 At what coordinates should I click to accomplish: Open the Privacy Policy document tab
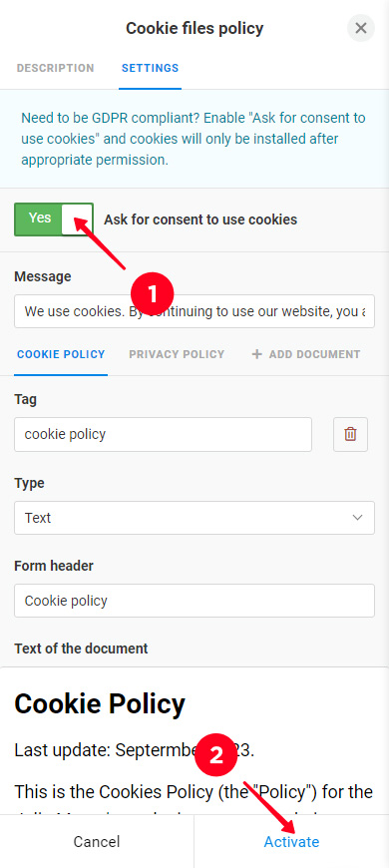[177, 354]
